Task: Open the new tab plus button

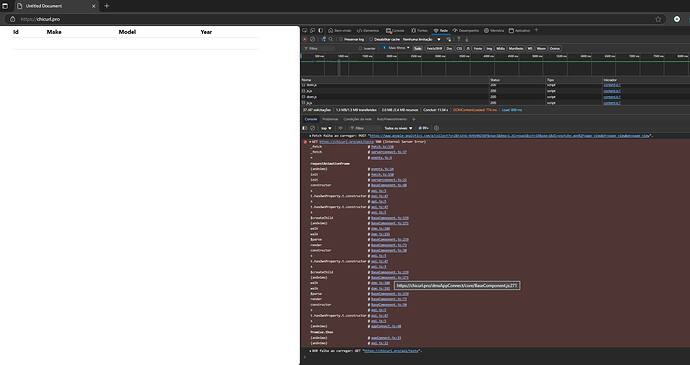Action: click(106, 6)
